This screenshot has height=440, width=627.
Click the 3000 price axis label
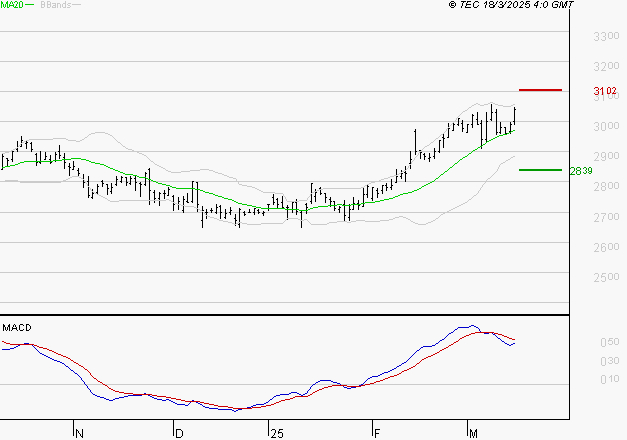point(606,126)
